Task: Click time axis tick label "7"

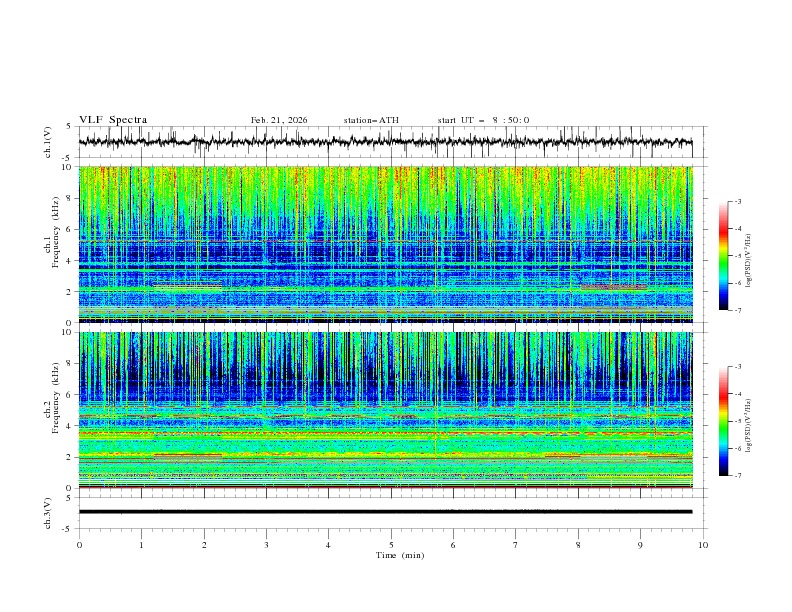Action: 516,545
